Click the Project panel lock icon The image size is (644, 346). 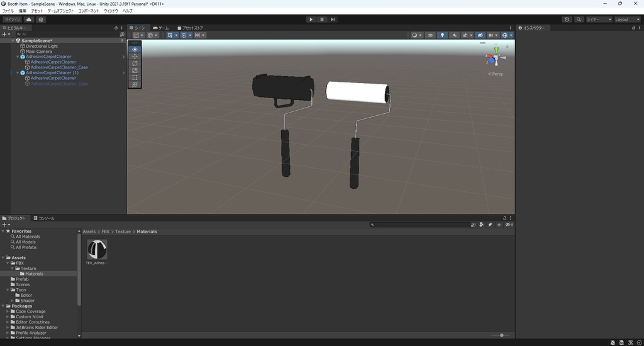[505, 218]
